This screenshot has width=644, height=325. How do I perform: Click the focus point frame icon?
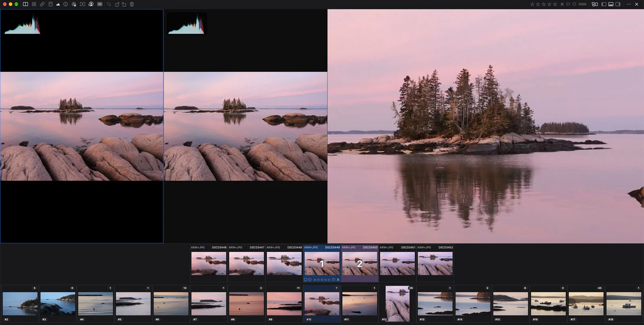(x=83, y=4)
